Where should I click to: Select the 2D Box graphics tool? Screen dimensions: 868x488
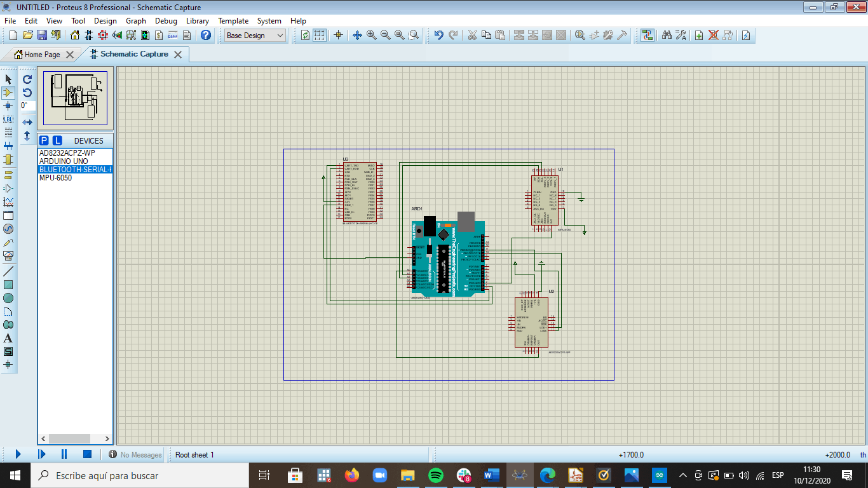[x=8, y=285]
